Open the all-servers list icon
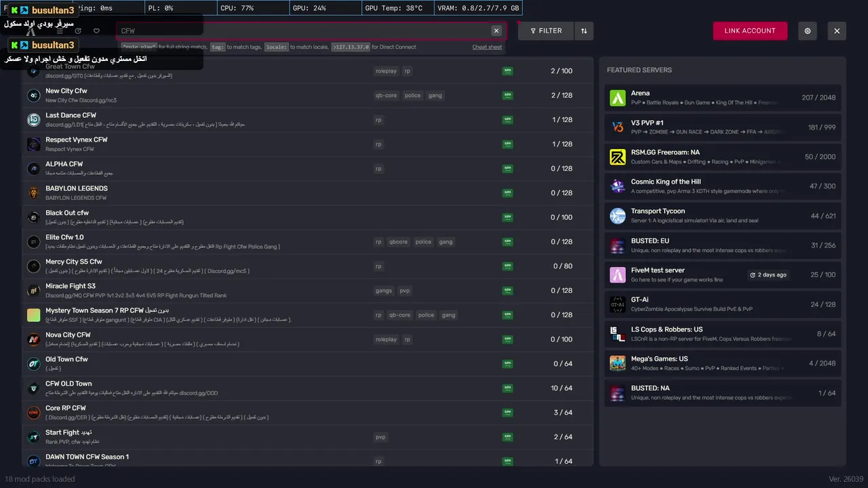The height and width of the screenshot is (488, 868). click(60, 30)
